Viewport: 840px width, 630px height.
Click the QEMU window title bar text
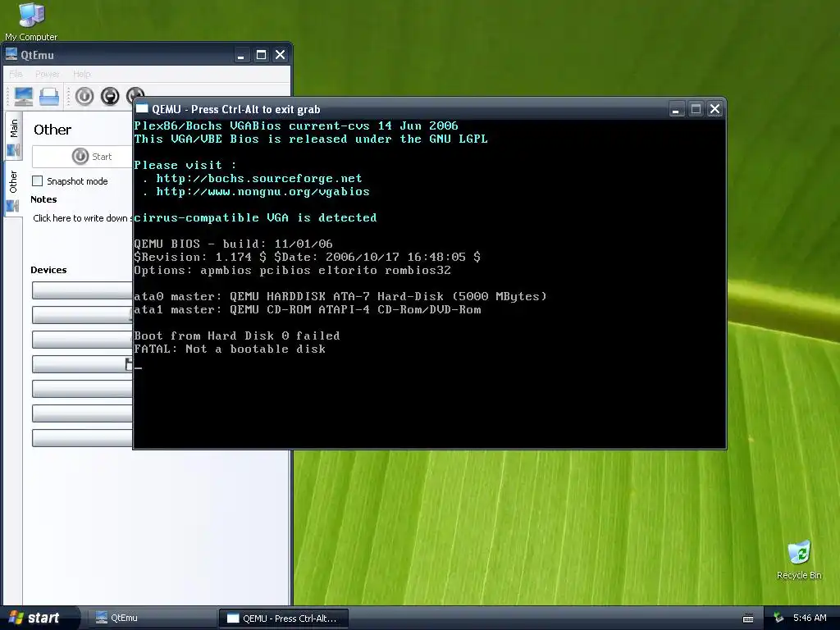(235, 109)
